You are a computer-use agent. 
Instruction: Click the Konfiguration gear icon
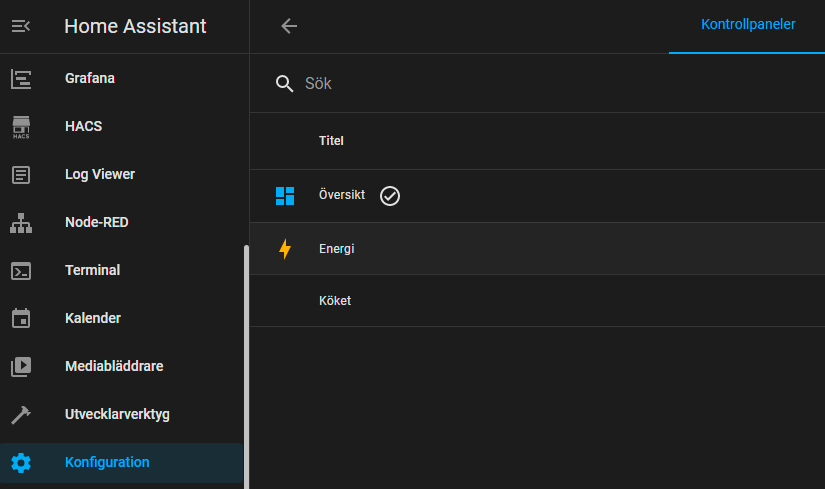point(21,463)
